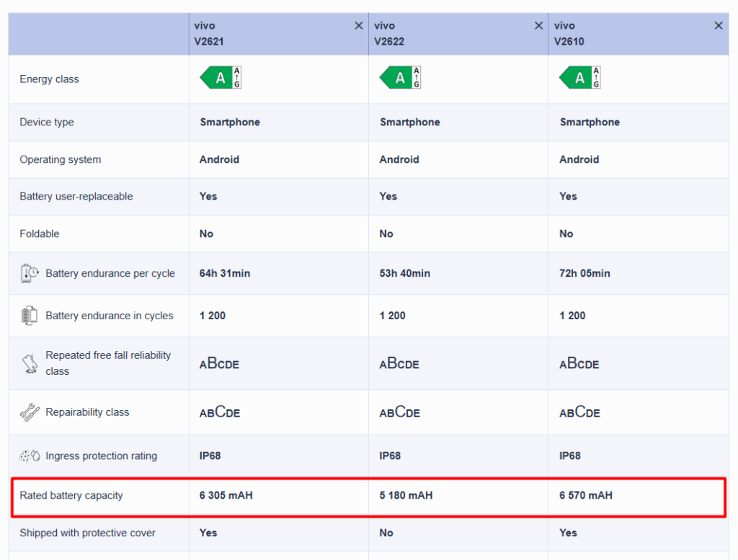Click V2621 'Android' operating system cell
Viewport: 738px width, 560px height.
[219, 159]
